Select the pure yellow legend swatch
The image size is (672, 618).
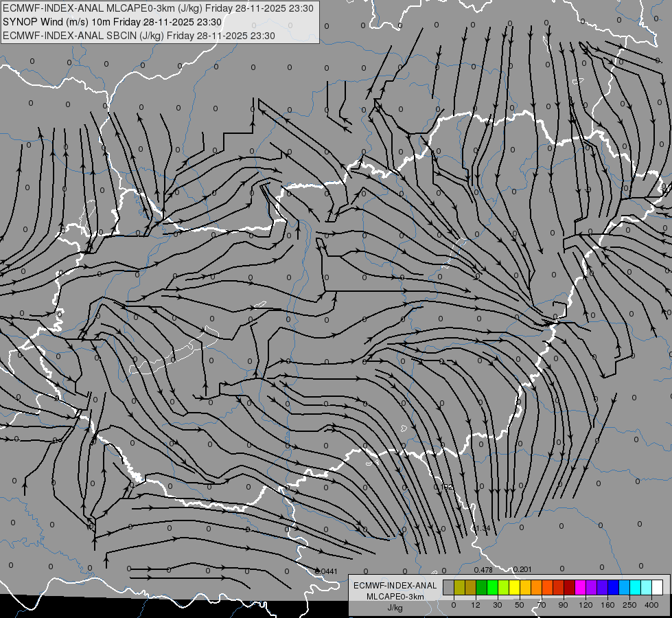(514, 587)
